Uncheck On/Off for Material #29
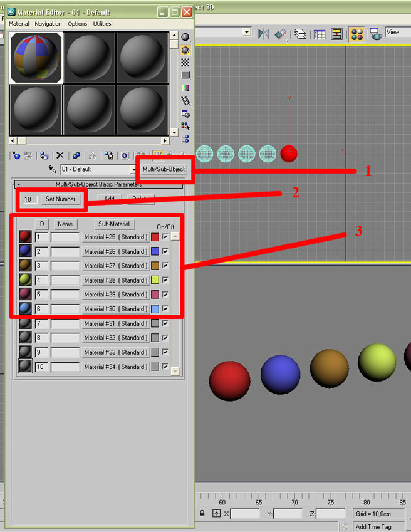 tap(165, 294)
